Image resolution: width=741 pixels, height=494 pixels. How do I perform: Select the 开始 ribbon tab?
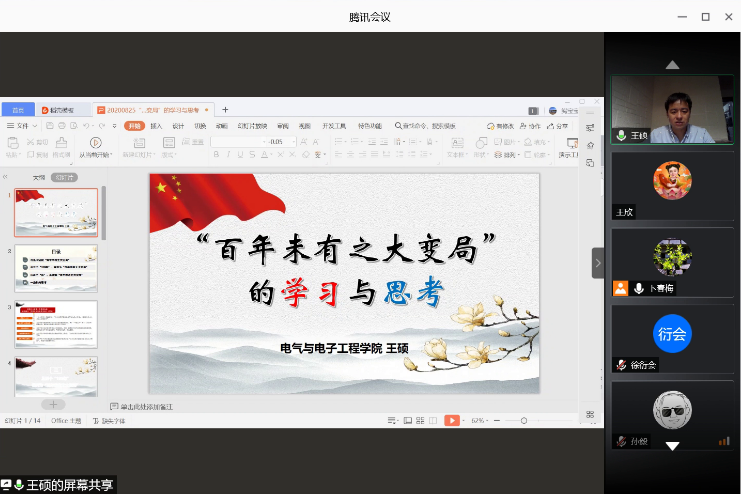click(134, 126)
